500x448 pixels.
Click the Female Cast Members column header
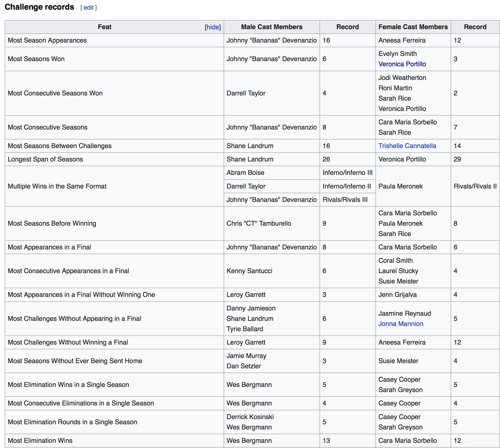(x=413, y=27)
